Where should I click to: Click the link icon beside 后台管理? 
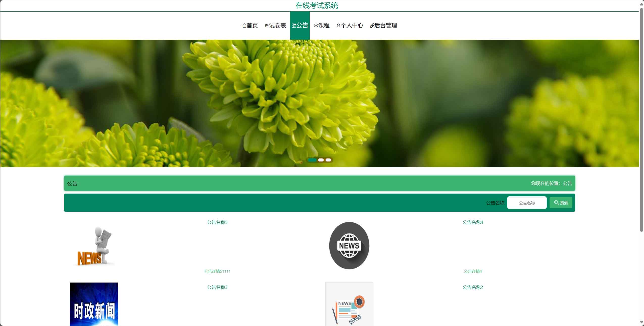(x=372, y=26)
